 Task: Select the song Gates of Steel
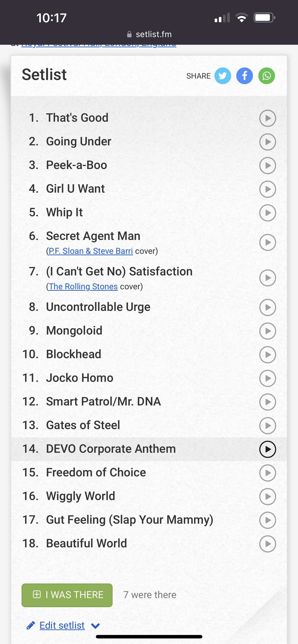click(x=83, y=425)
